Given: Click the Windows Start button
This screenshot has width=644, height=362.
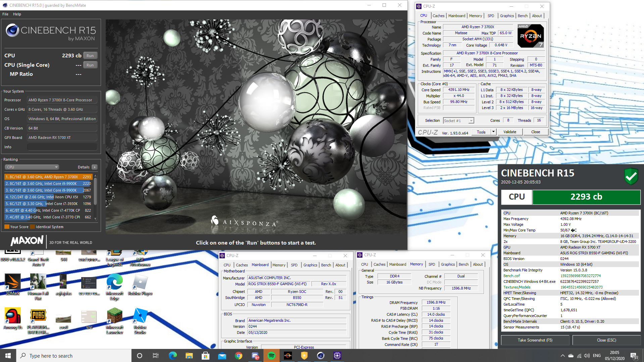Looking at the screenshot, I should pyautogui.click(x=8, y=356).
